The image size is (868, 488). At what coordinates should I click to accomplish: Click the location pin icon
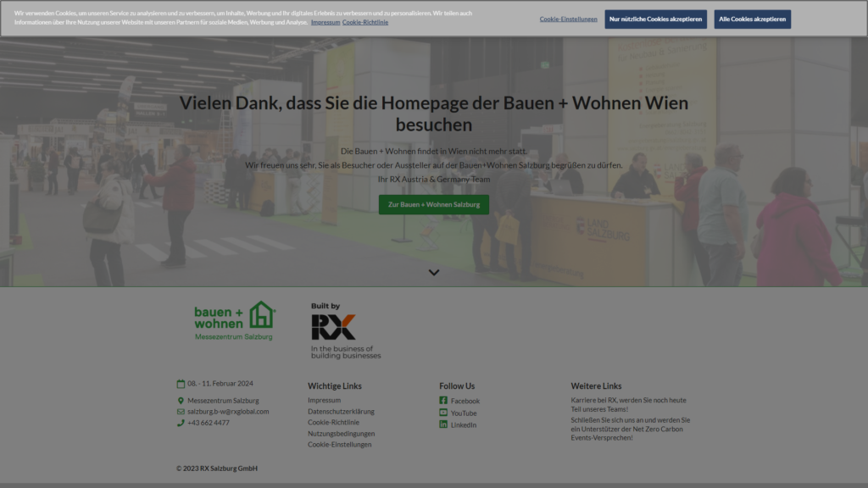[181, 401]
